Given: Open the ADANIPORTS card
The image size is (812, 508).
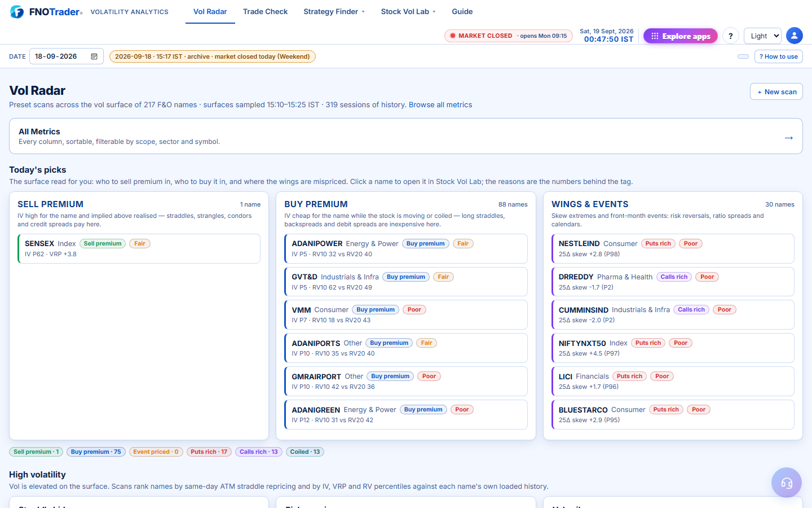Looking at the screenshot, I should 406,348.
